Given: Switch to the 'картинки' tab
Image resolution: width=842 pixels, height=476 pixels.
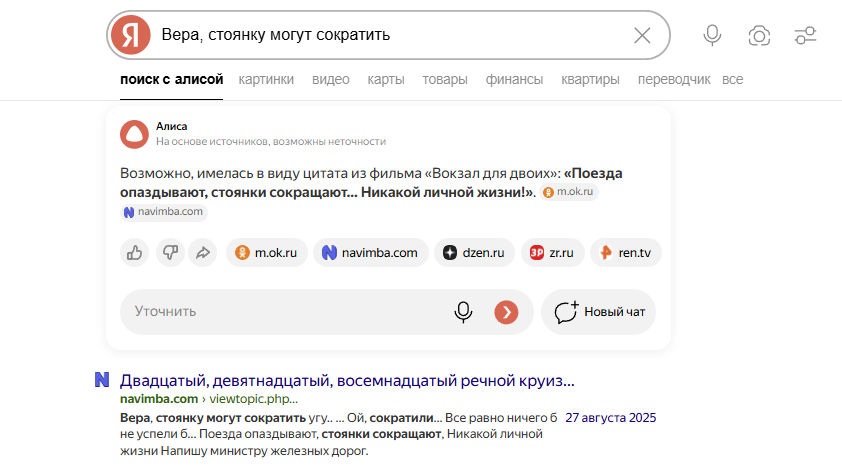Looking at the screenshot, I should click(x=266, y=80).
